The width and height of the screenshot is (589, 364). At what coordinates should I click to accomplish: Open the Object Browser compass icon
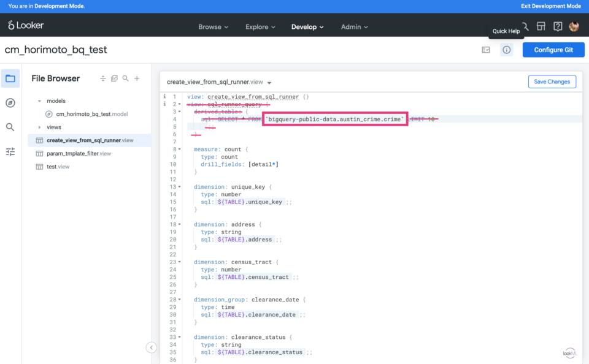(x=10, y=103)
